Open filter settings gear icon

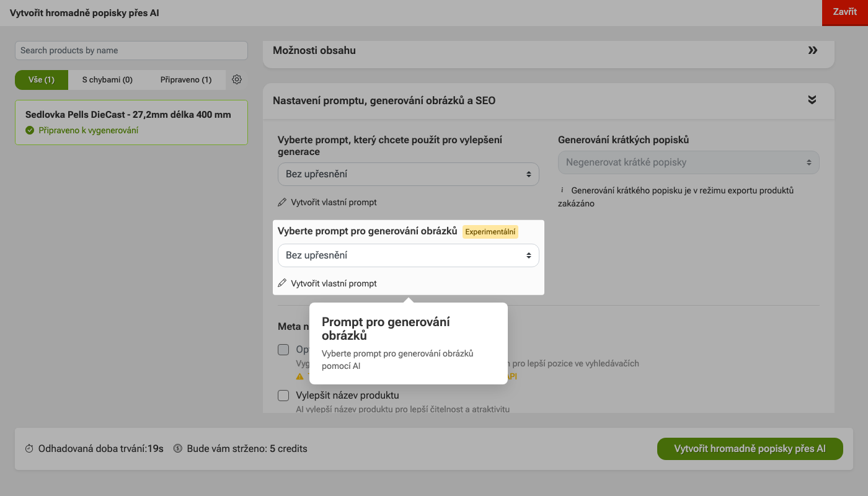[x=236, y=79]
